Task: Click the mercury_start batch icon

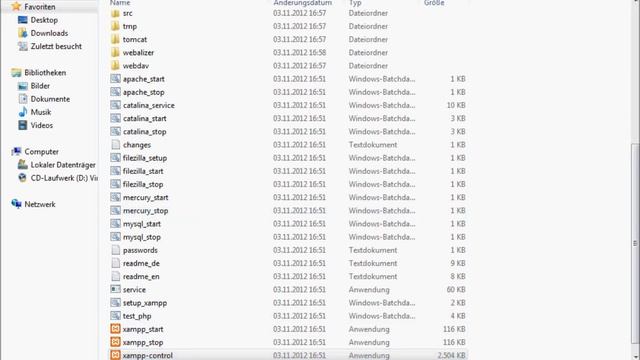Action: click(x=116, y=197)
